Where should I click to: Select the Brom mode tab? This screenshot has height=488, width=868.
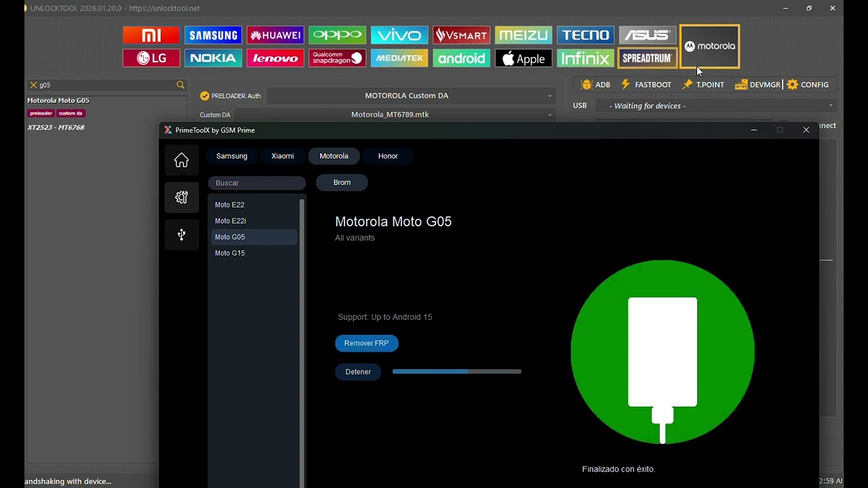point(342,182)
